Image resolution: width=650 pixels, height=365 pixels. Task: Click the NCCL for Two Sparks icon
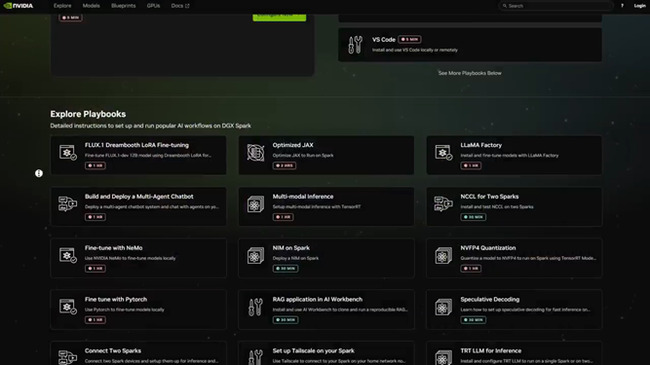(443, 204)
